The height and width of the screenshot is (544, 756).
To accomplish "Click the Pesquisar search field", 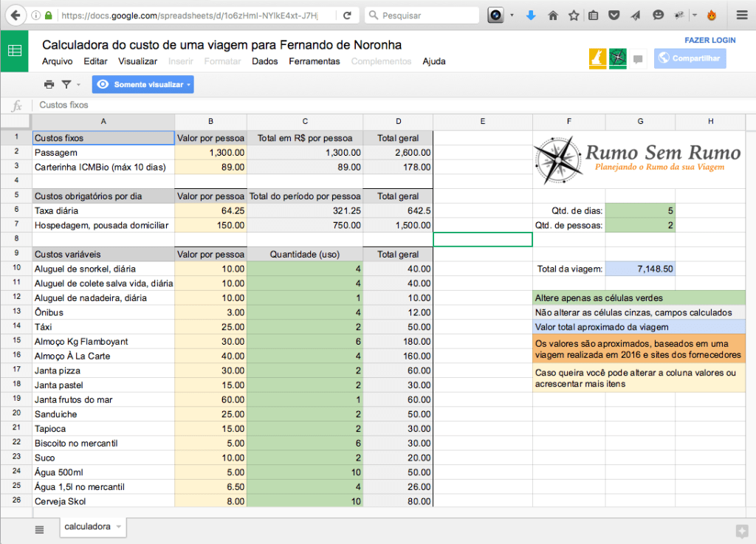I will tap(421, 15).
